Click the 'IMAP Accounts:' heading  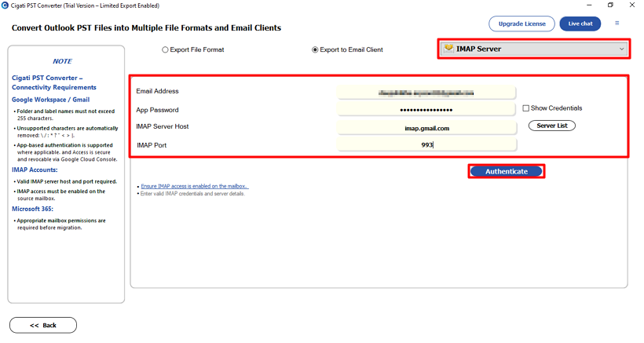(x=35, y=170)
